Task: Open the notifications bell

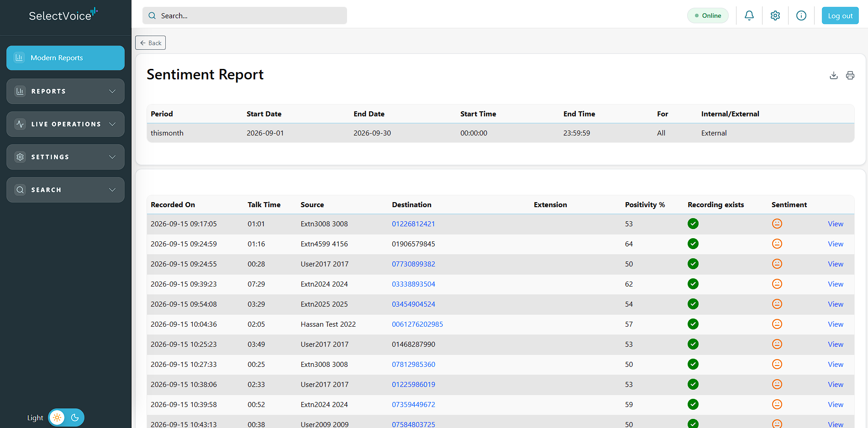Action: tap(749, 16)
